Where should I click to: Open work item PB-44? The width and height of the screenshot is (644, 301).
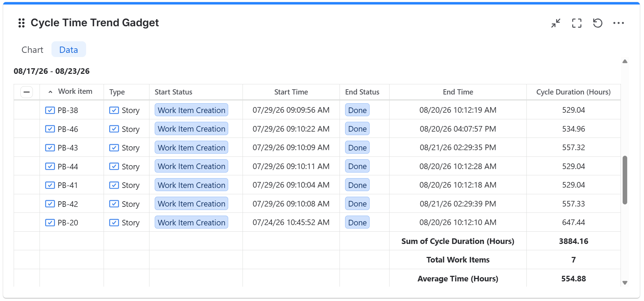[x=68, y=167]
